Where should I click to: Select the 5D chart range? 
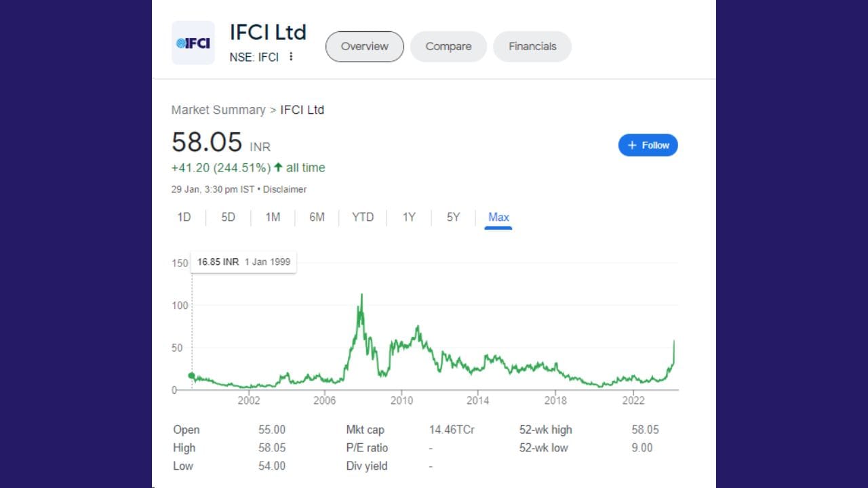pos(228,217)
